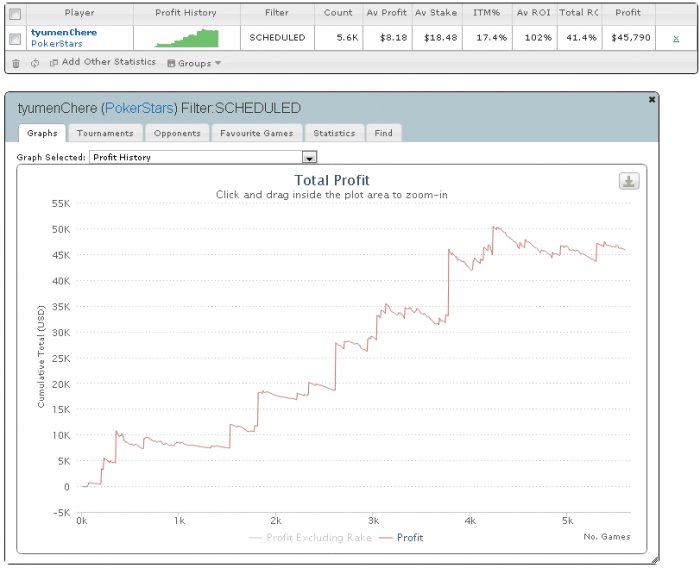Open the green profit history thumbnail

coord(187,38)
